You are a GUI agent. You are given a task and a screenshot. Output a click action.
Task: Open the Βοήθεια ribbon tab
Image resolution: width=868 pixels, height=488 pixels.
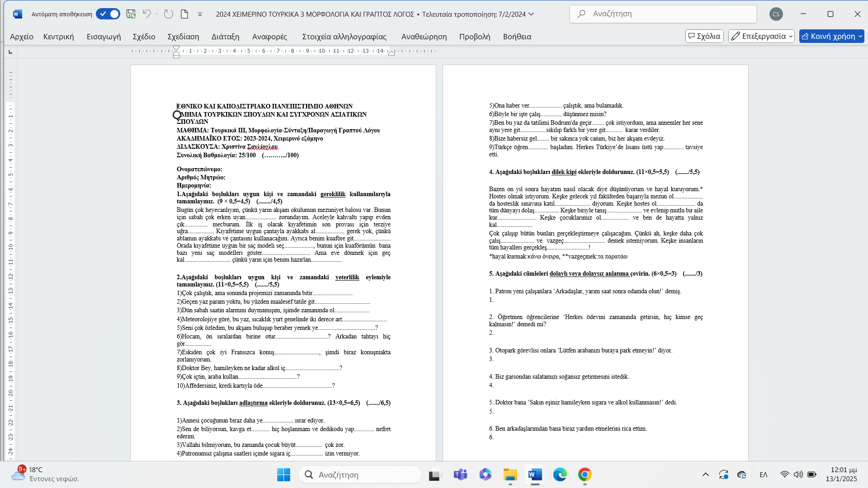click(517, 37)
